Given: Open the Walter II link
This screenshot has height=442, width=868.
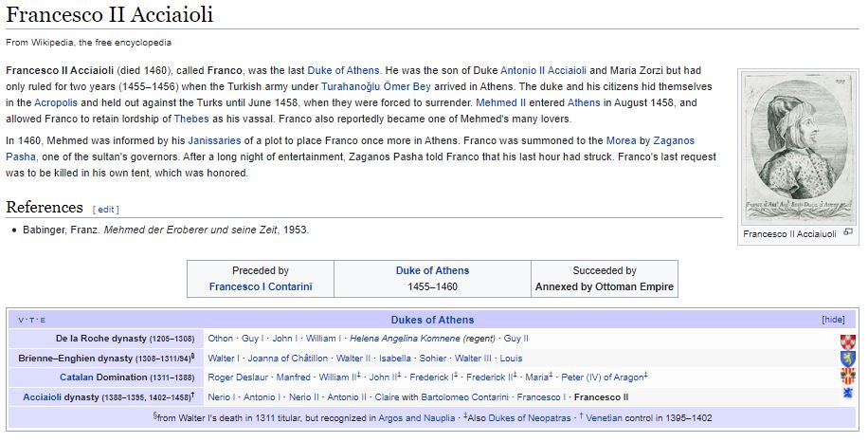Looking at the screenshot, I should pos(353,358).
